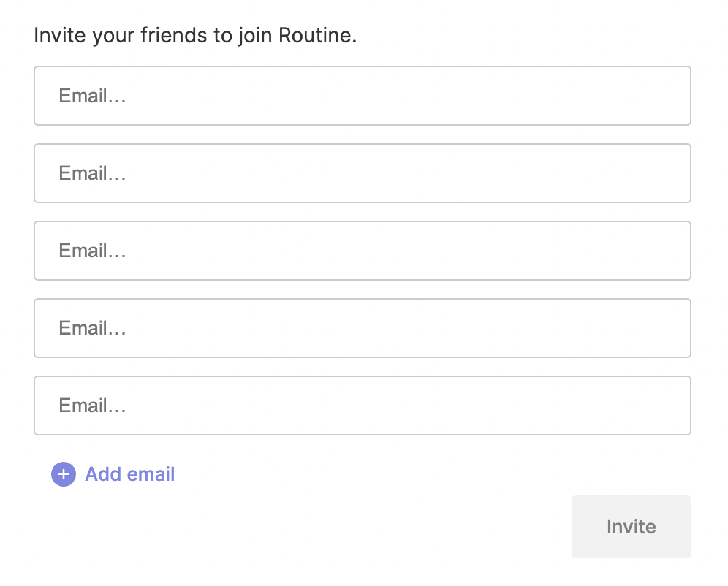Click into the third Email field
The height and width of the screenshot is (586, 728).
[x=362, y=251]
